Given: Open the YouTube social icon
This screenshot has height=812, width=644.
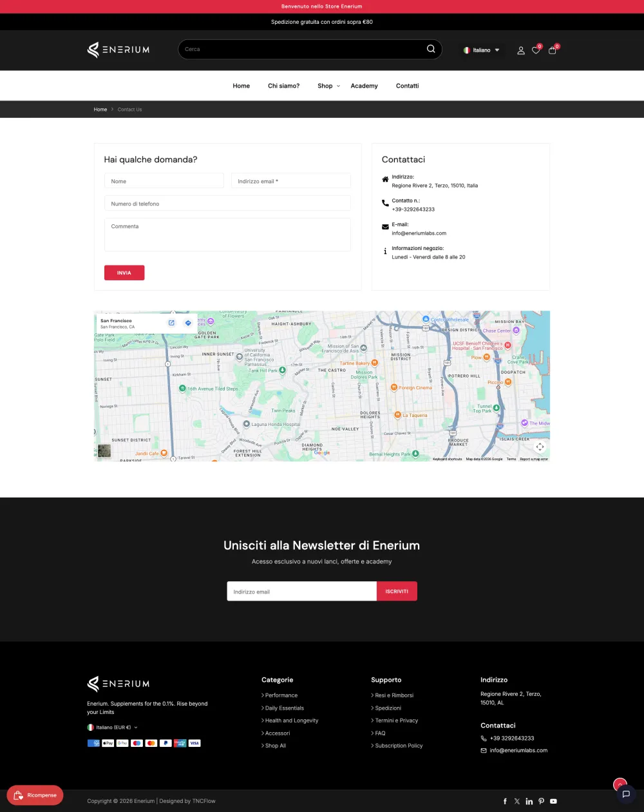Looking at the screenshot, I should pyautogui.click(x=553, y=801).
